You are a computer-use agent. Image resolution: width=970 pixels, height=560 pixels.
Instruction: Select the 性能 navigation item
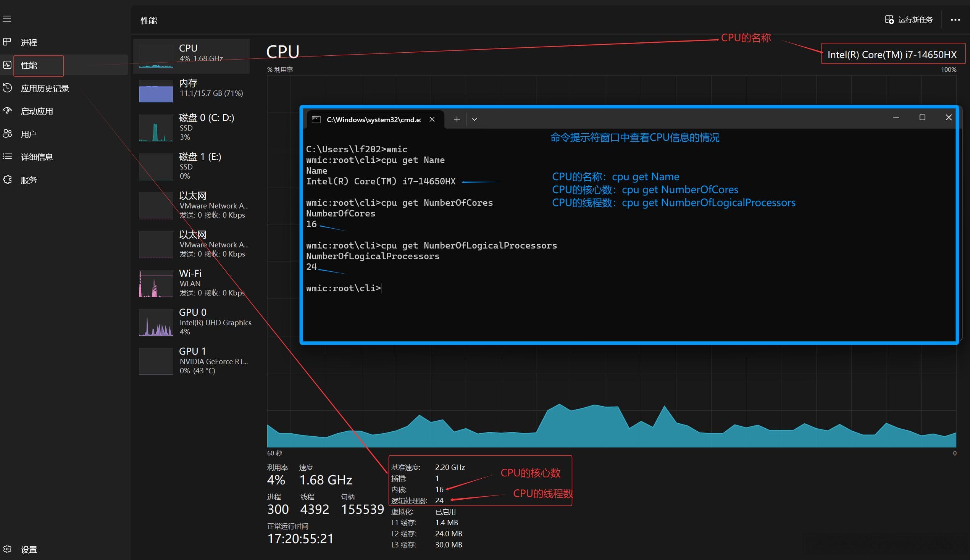click(x=65, y=65)
